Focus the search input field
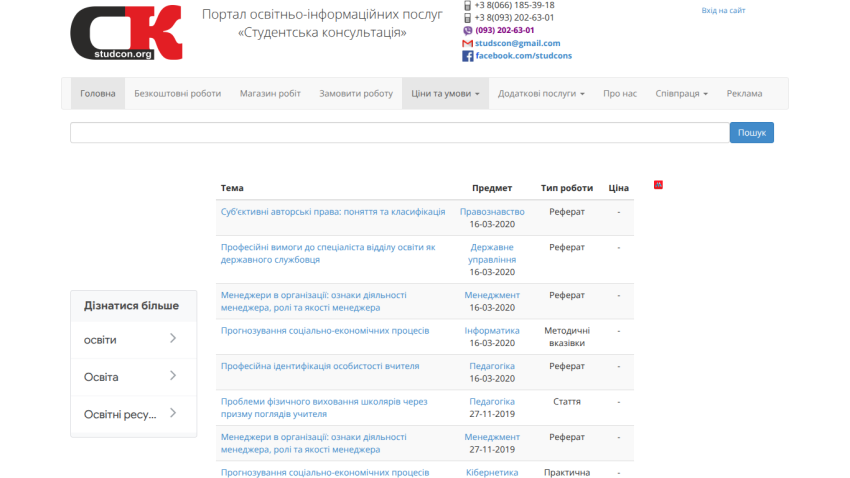 click(x=400, y=133)
